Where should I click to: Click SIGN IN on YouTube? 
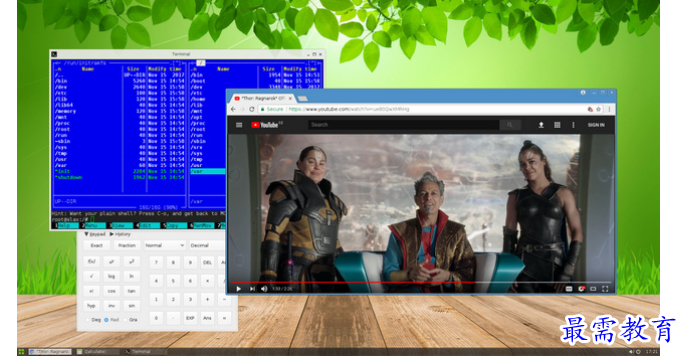point(596,125)
